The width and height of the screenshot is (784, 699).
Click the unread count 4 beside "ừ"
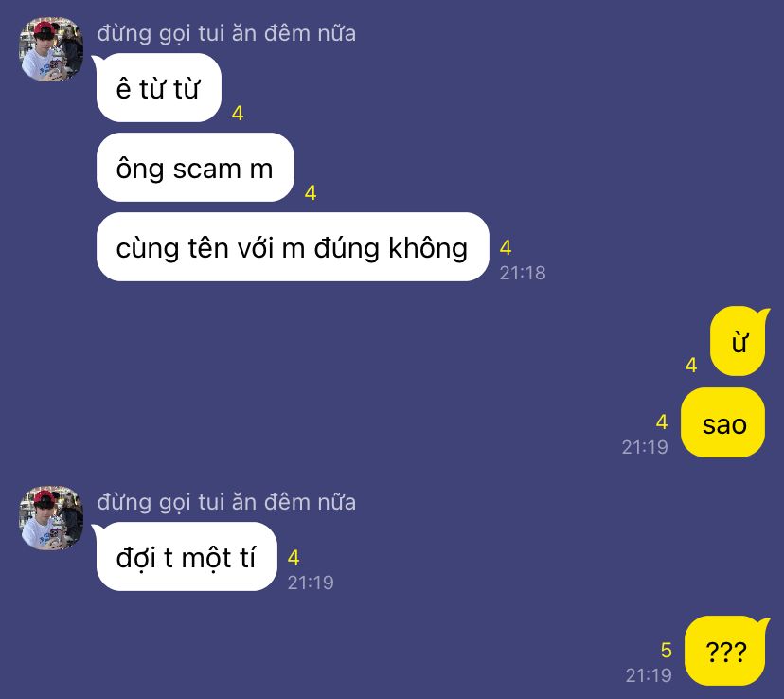[691, 366]
